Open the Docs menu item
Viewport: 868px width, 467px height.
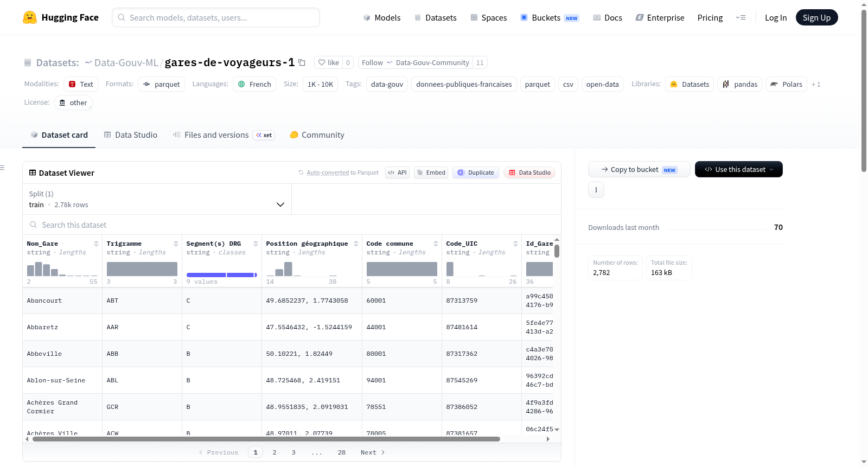[607, 17]
